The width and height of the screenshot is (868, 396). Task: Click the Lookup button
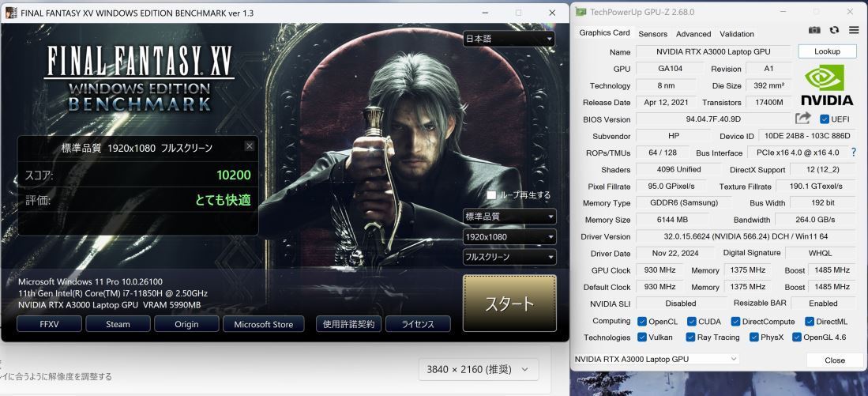pyautogui.click(x=827, y=51)
